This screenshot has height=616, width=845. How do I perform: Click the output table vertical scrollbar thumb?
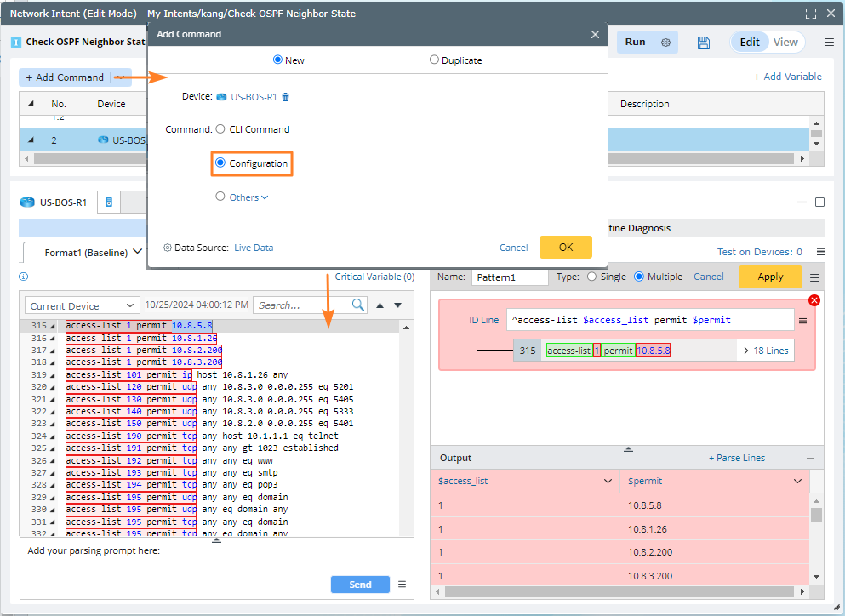[x=816, y=515]
